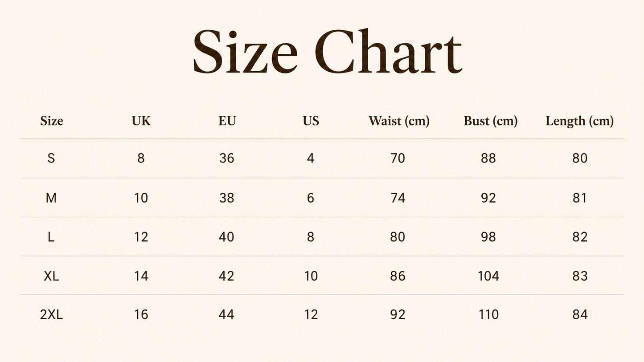Select length value 84 cell
This screenshot has height=362, width=644.
click(x=580, y=315)
